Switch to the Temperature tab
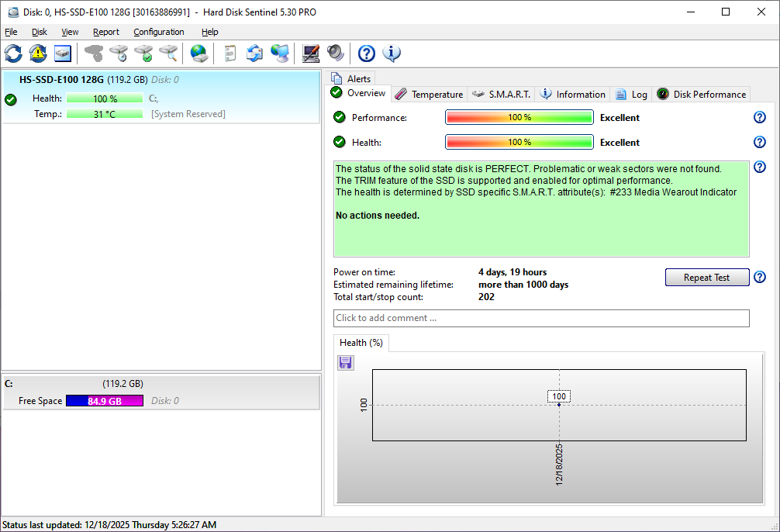The image size is (780, 532). pos(429,95)
